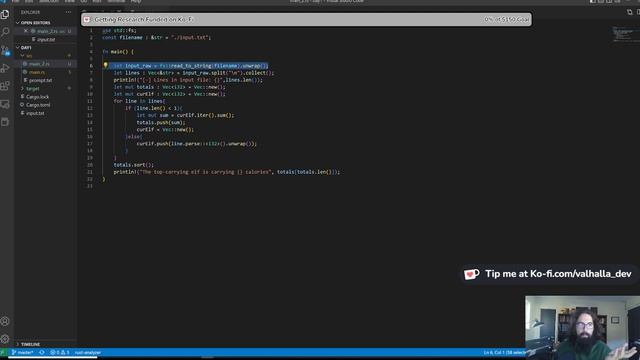Click 'curElf = Vec::new();' on line 15
Screen dimensions: 640x360
(165, 129)
